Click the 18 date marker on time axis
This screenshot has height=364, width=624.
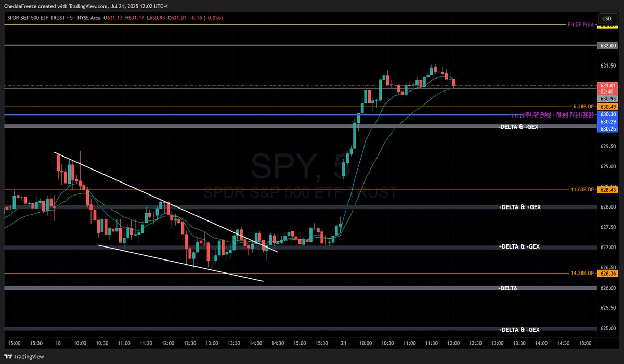[x=58, y=343]
